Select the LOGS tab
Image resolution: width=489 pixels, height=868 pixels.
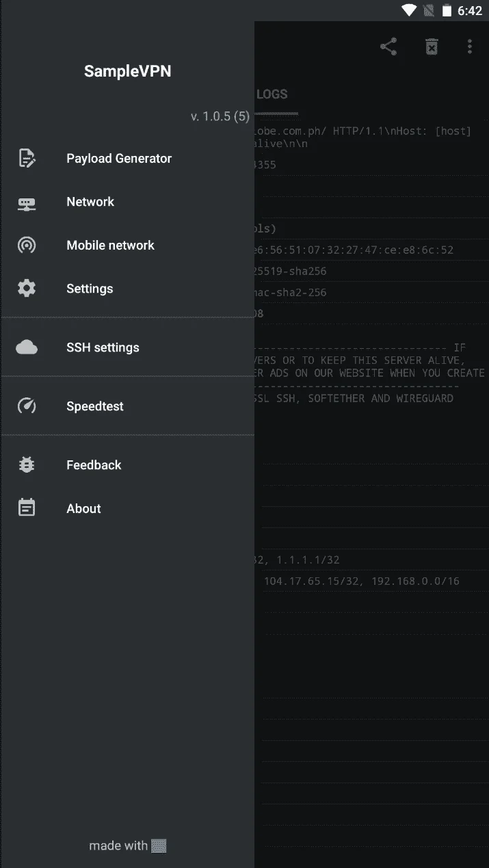pyautogui.click(x=272, y=94)
